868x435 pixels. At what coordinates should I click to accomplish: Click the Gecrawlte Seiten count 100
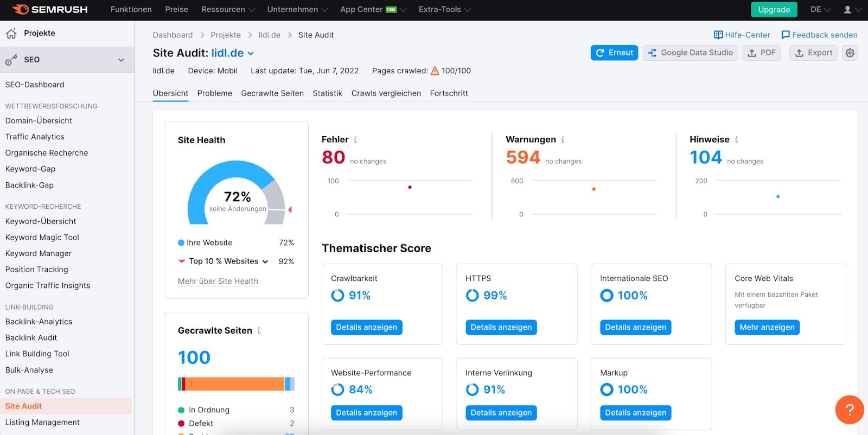(194, 357)
